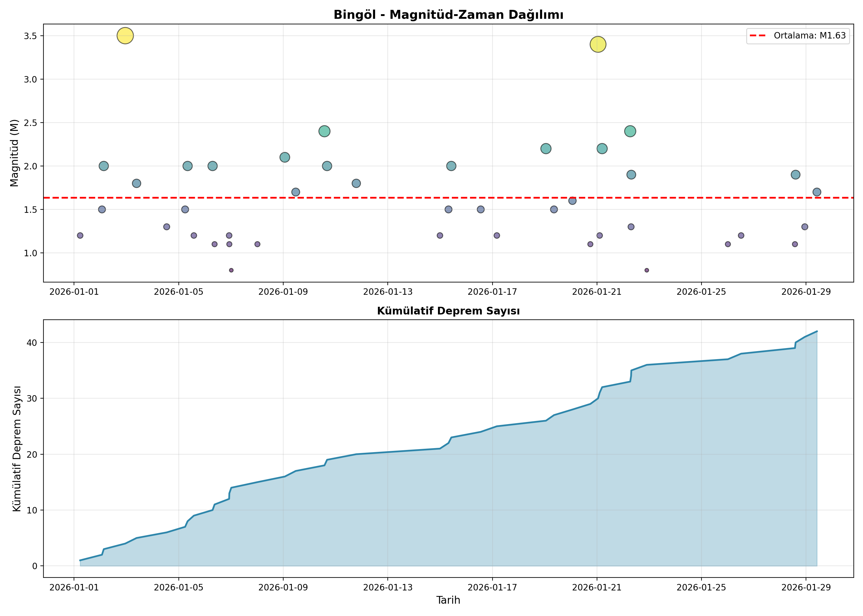This screenshot has width=863, height=616.
Task: Click 2026-01-25 tick label on bottom chart
Action: coord(701,588)
